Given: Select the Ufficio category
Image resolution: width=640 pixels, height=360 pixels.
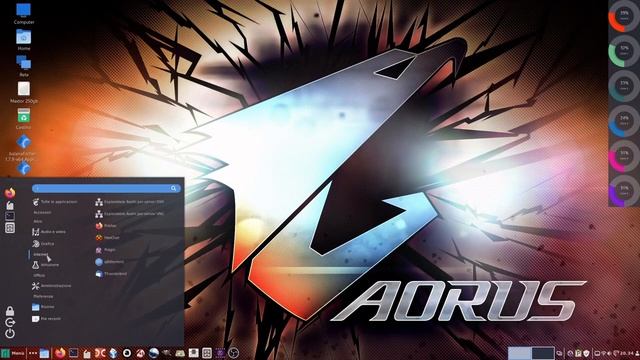Looking at the screenshot, I should coord(39,276).
